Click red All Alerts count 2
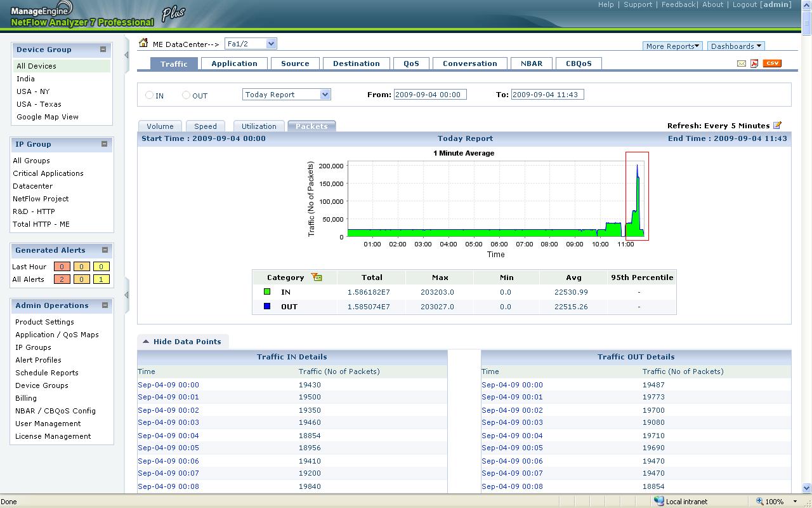Image resolution: width=812 pixels, height=508 pixels. (62, 279)
